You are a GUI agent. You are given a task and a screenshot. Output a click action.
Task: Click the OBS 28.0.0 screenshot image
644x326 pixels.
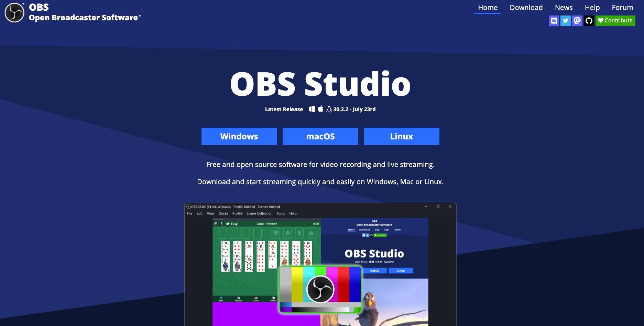(x=320, y=264)
